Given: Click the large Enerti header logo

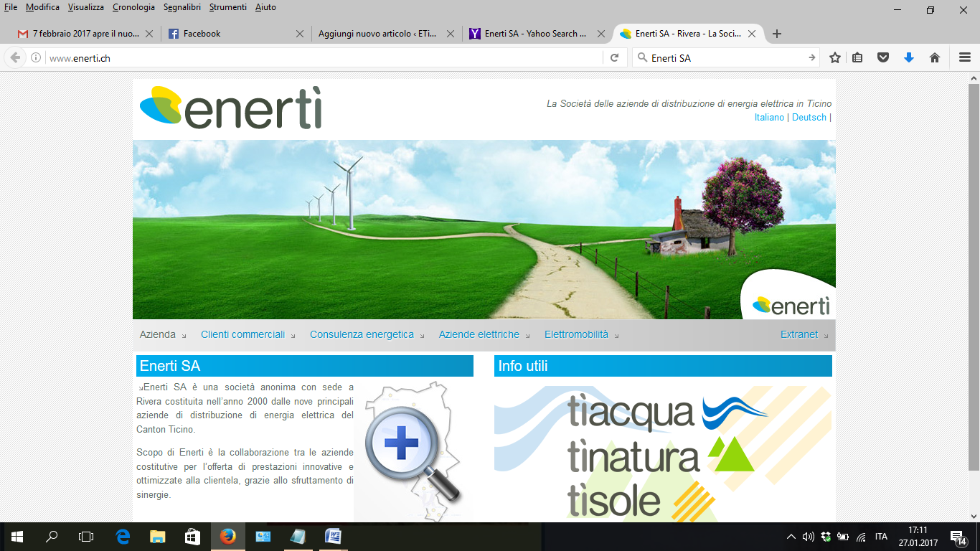Looking at the screenshot, I should [231, 108].
